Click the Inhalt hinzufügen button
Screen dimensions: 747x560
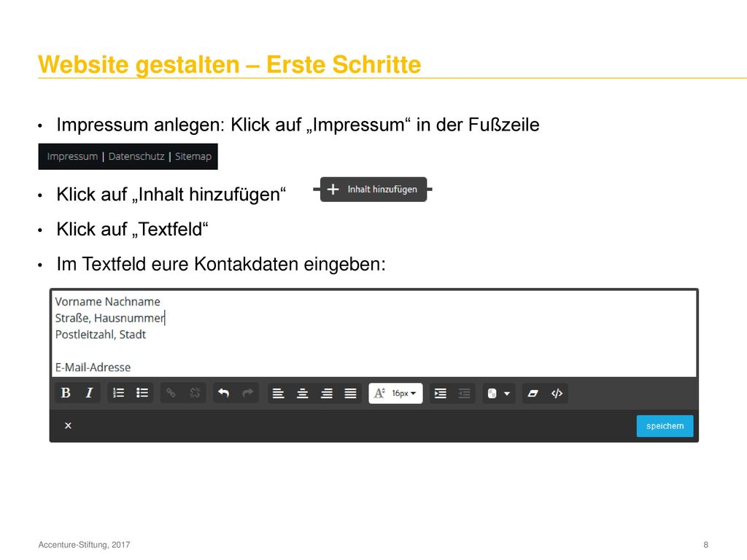pyautogui.click(x=373, y=190)
